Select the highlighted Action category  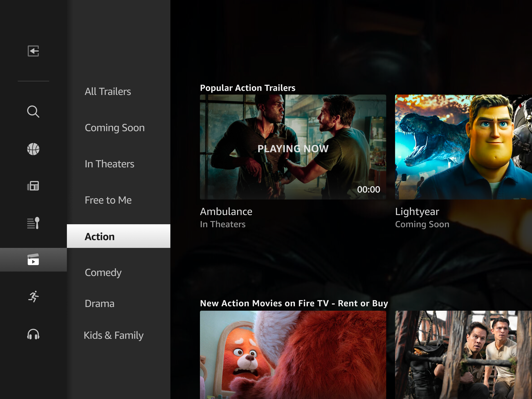click(x=119, y=236)
